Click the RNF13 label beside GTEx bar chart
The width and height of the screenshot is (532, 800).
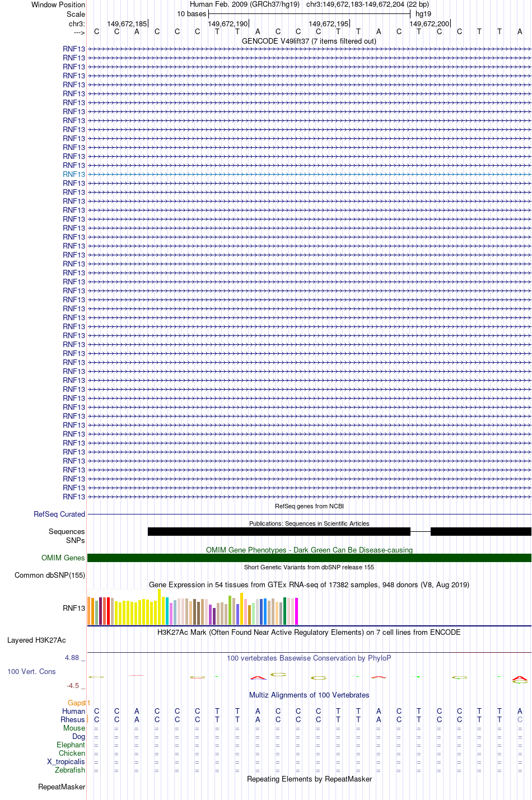click(x=74, y=608)
